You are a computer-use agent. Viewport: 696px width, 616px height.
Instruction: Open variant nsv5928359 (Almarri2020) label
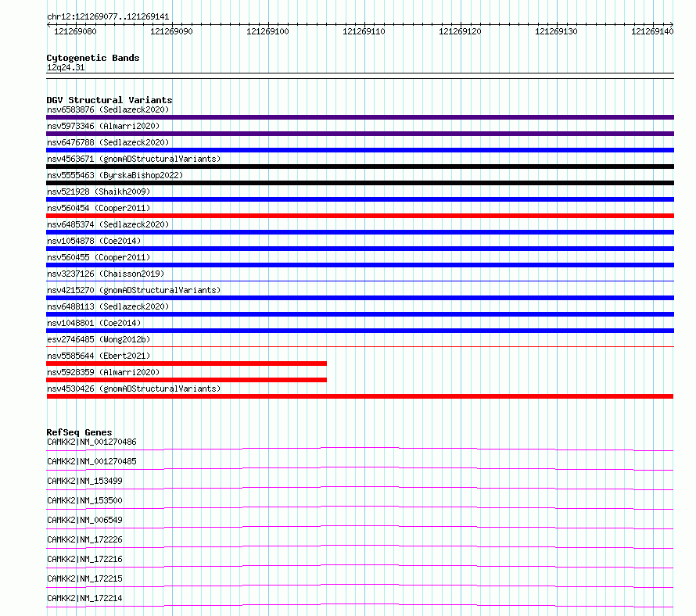point(103,372)
